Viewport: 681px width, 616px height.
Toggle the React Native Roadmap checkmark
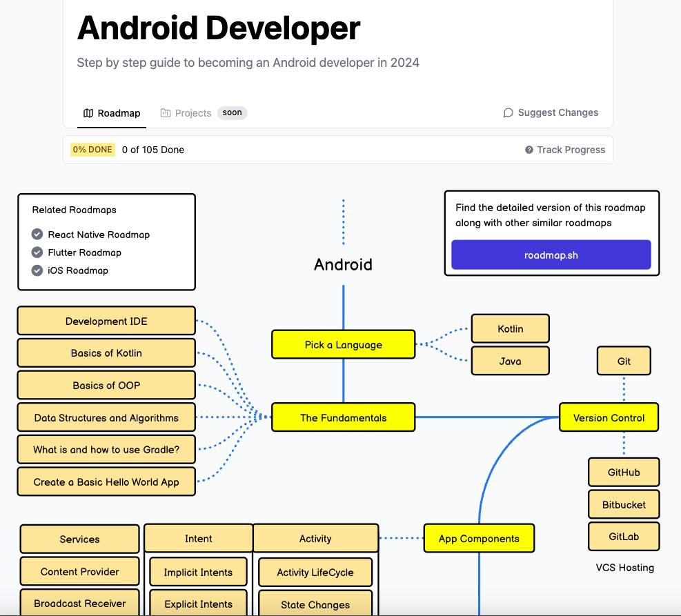coord(37,235)
